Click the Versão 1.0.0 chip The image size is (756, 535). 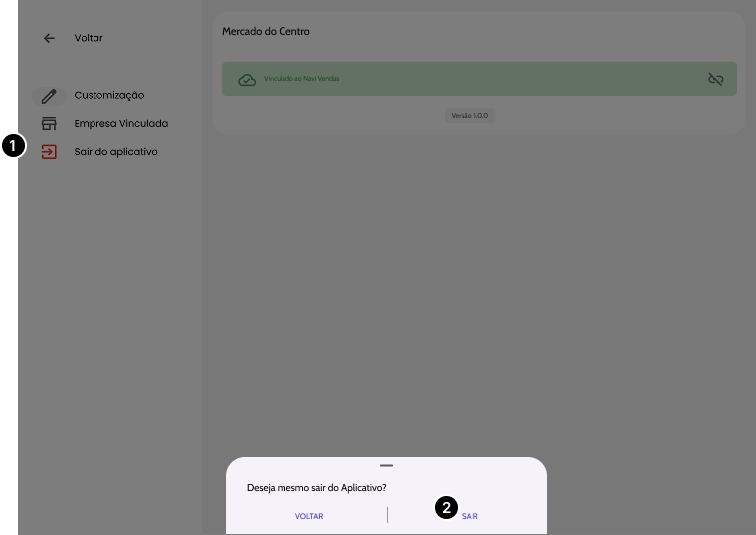[471, 115]
